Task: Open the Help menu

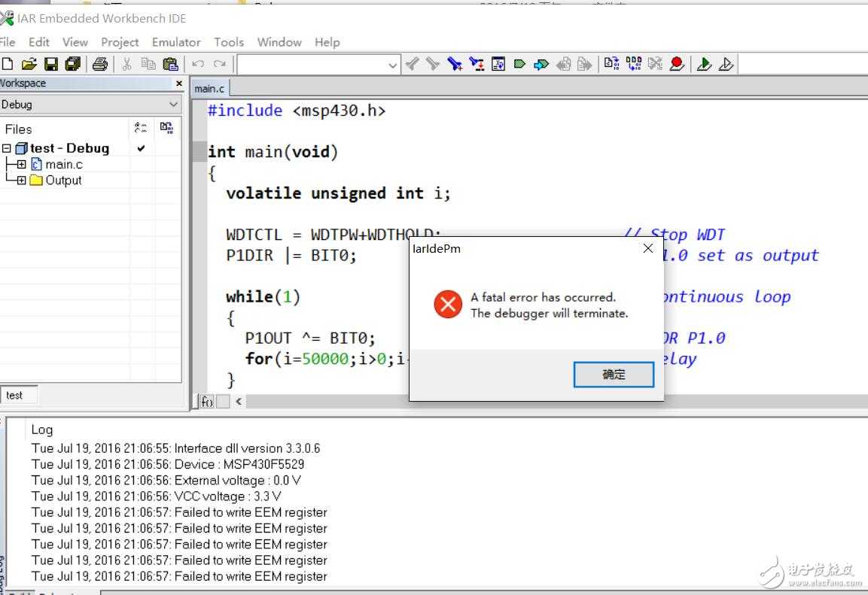Action: coord(327,42)
